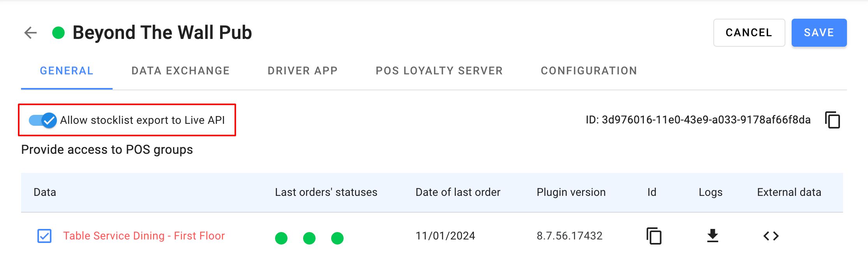Click the middle green order status dot

(x=309, y=238)
